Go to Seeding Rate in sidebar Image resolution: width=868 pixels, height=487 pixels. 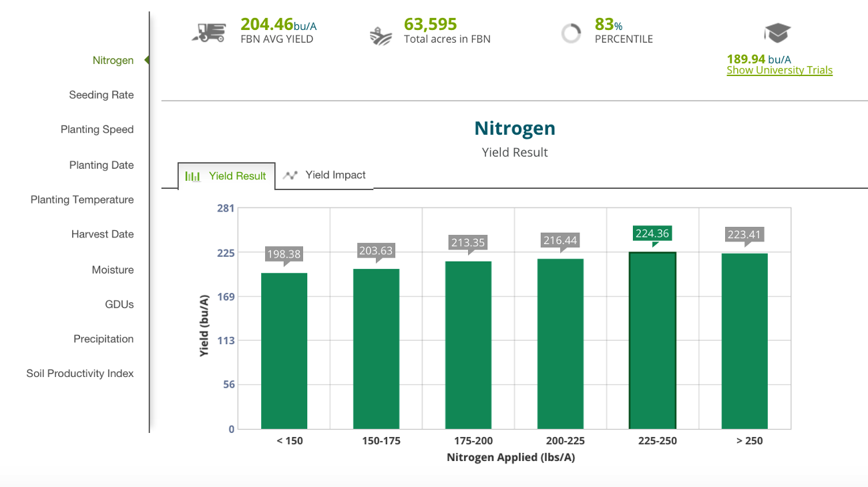[101, 95]
